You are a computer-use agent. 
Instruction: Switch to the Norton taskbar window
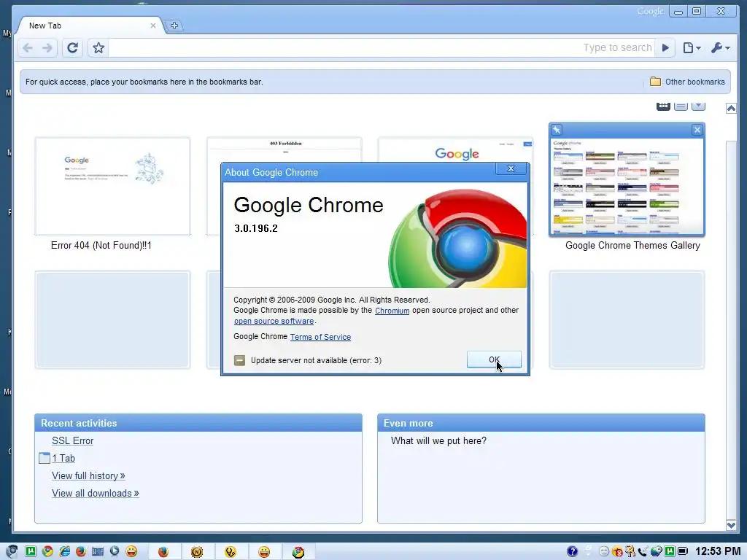[x=197, y=551]
